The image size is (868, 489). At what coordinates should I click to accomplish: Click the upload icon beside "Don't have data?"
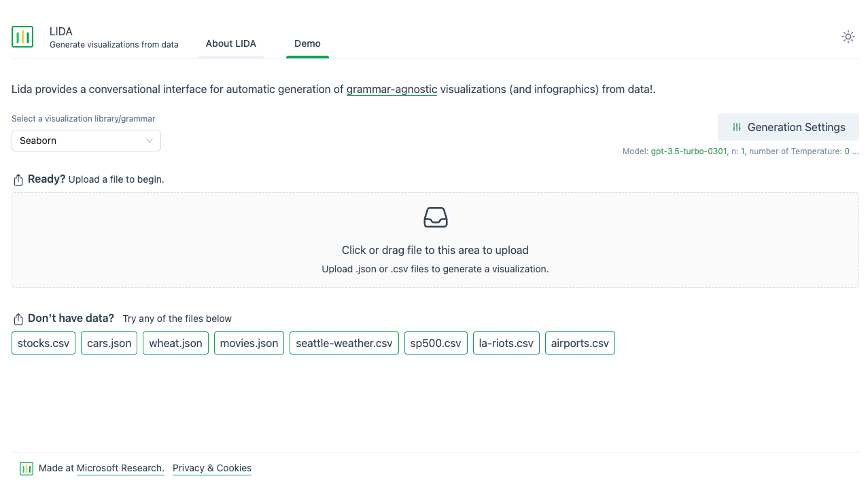tap(17, 318)
